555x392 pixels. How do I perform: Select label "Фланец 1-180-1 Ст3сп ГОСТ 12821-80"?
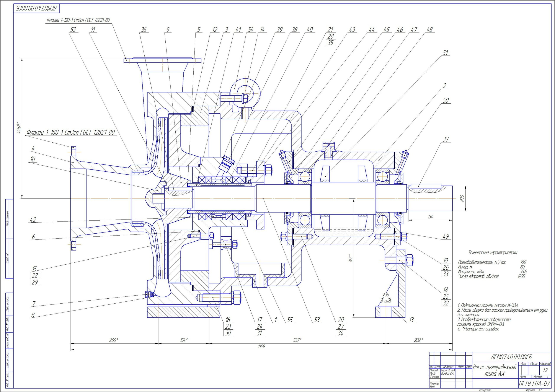(x=71, y=132)
